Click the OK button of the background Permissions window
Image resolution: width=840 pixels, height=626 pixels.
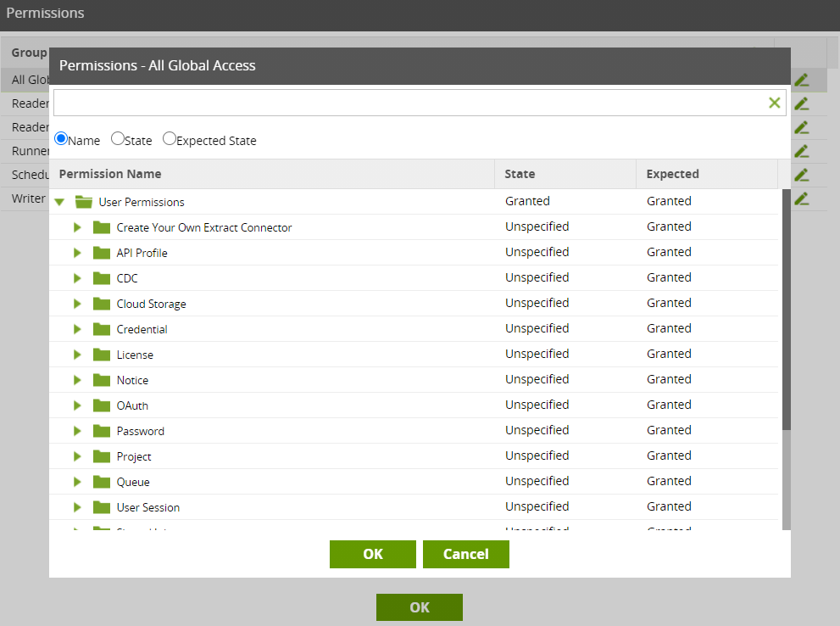point(420,607)
